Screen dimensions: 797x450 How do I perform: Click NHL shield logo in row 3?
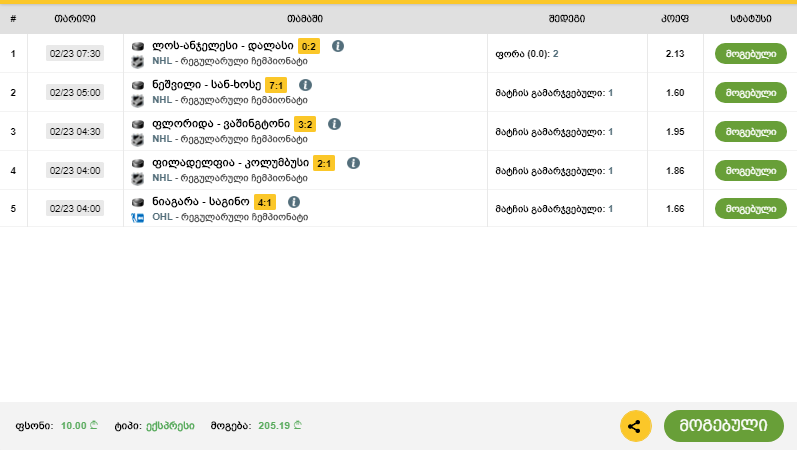tap(138, 139)
